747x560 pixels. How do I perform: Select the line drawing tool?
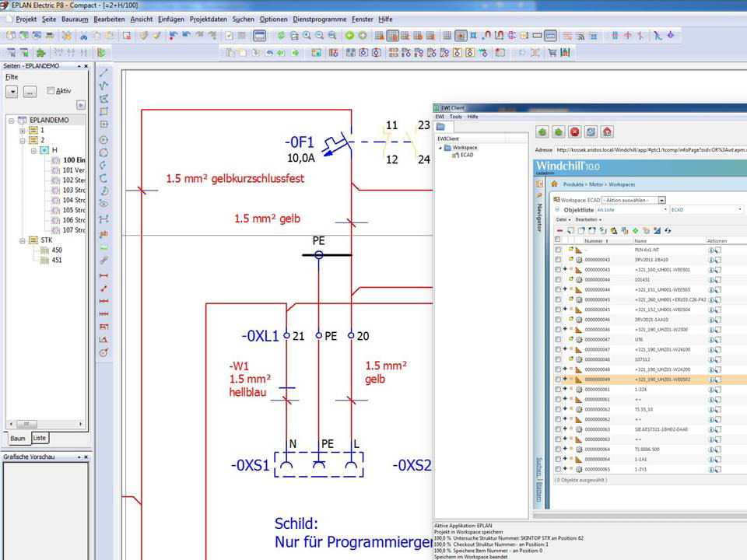click(103, 73)
